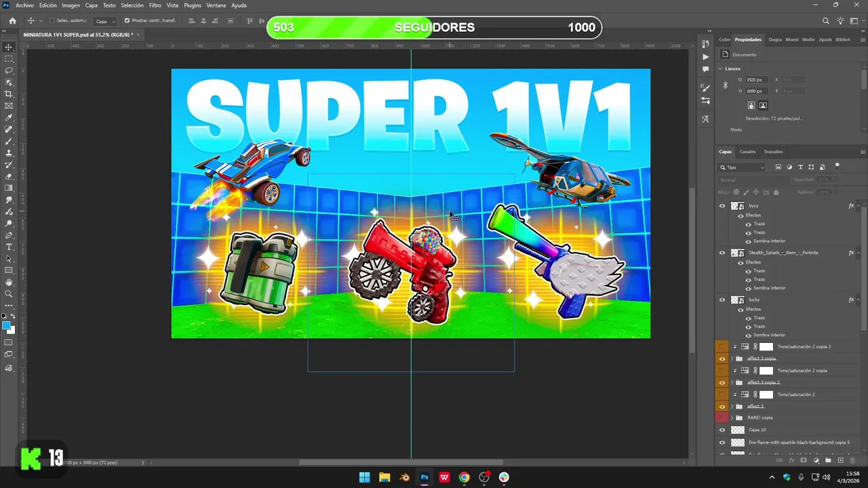
Task: Click the search icon in options bar
Action: coord(826,21)
